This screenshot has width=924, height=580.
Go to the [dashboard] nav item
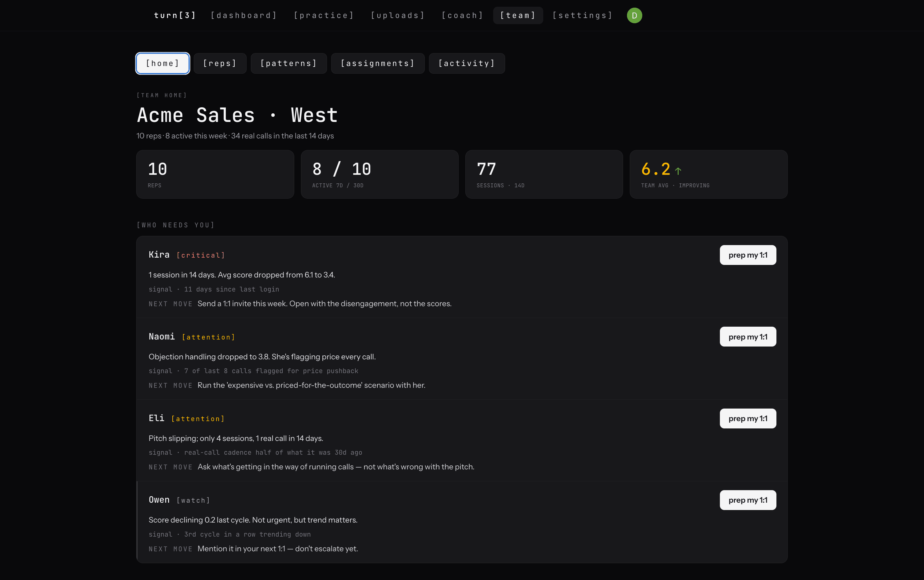pos(244,15)
